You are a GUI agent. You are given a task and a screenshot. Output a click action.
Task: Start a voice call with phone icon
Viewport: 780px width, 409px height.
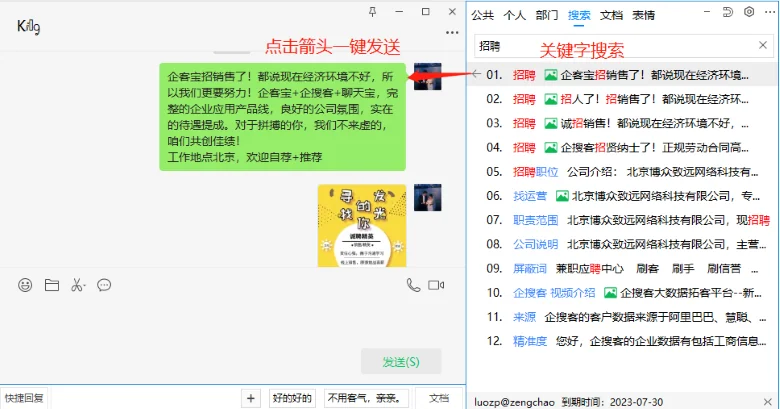coord(413,285)
